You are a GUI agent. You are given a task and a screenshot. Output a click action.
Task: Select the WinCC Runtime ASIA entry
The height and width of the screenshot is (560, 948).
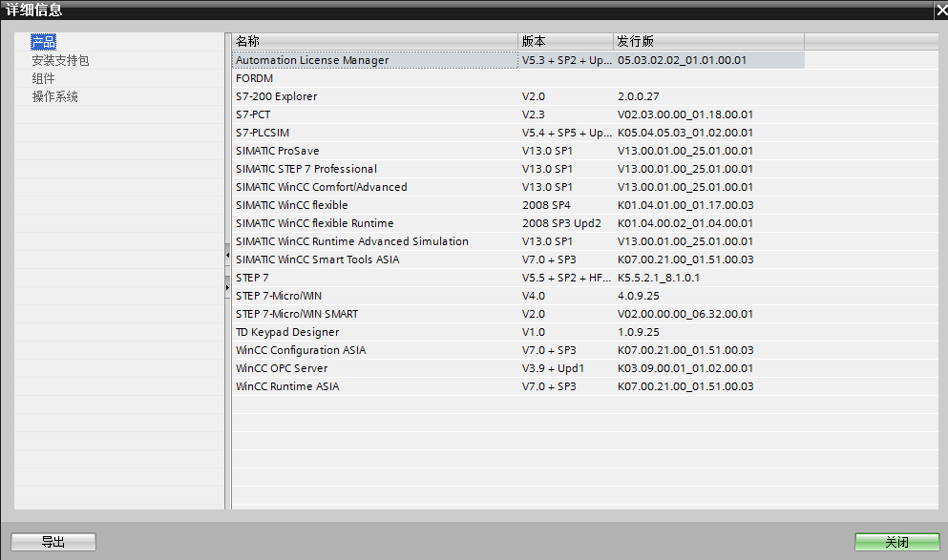point(287,386)
